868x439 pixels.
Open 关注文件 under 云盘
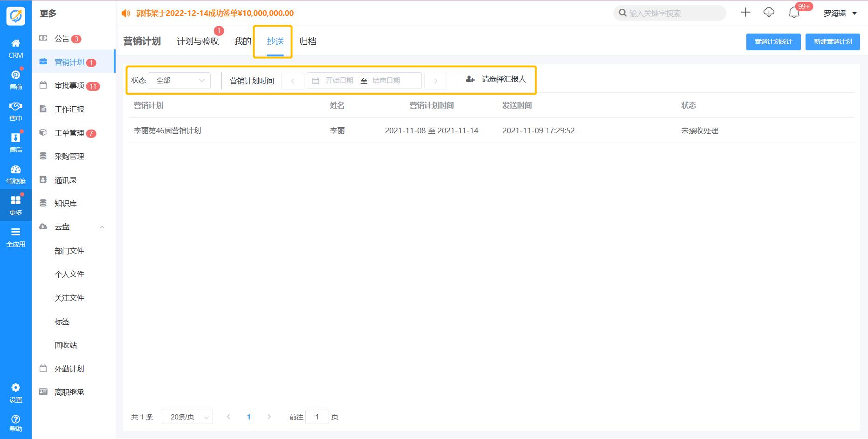coord(69,298)
